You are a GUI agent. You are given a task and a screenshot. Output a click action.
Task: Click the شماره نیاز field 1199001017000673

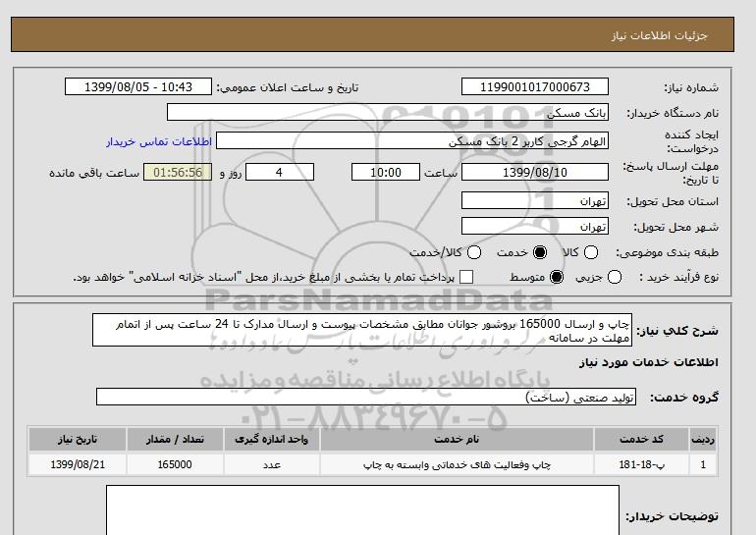click(535, 86)
